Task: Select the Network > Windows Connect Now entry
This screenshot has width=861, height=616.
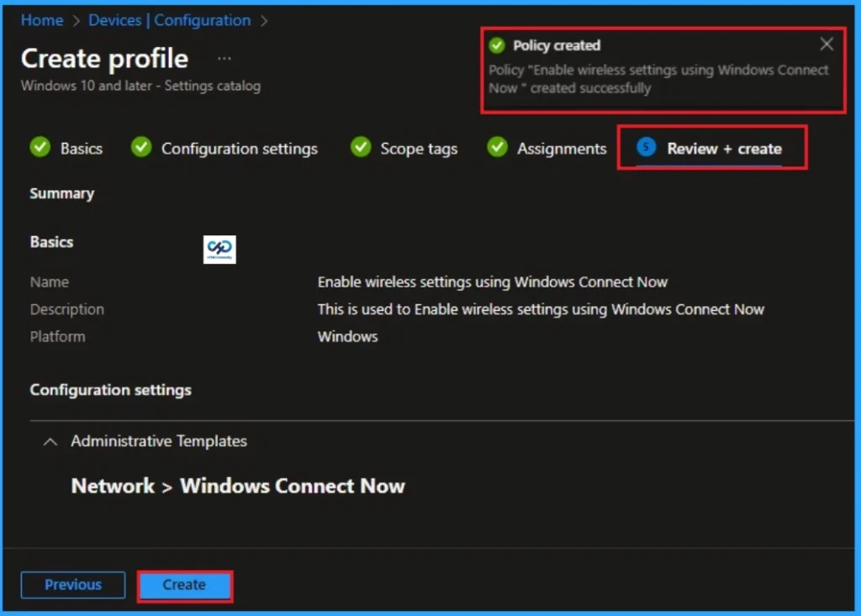Action: pyautogui.click(x=236, y=486)
